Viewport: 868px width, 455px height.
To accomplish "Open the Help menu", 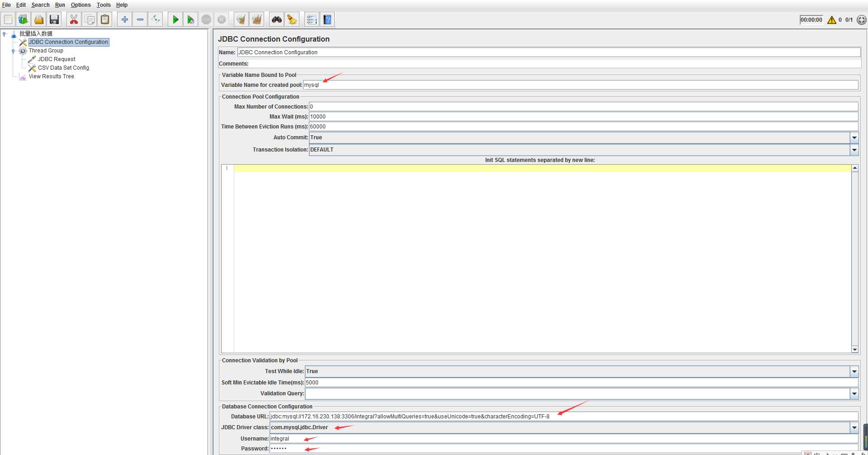I will (122, 5).
